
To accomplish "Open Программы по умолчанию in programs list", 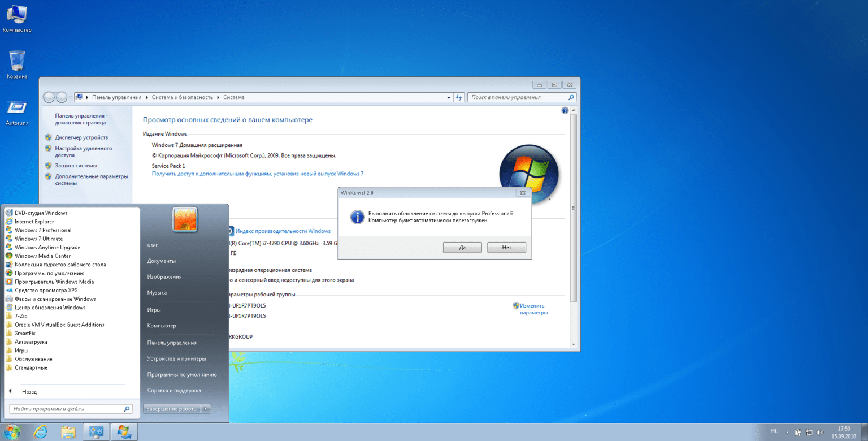I will click(x=49, y=273).
